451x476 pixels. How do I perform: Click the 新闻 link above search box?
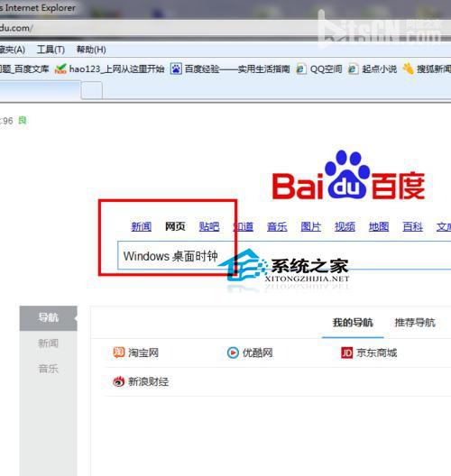pos(142,226)
